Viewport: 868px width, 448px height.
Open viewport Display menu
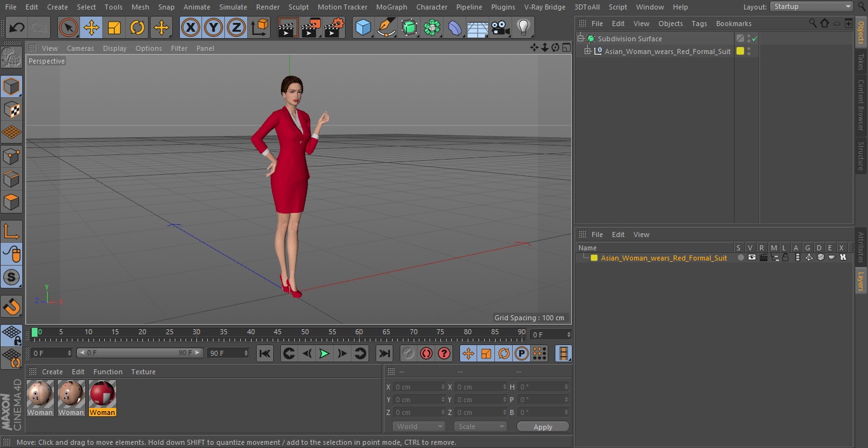tap(114, 48)
